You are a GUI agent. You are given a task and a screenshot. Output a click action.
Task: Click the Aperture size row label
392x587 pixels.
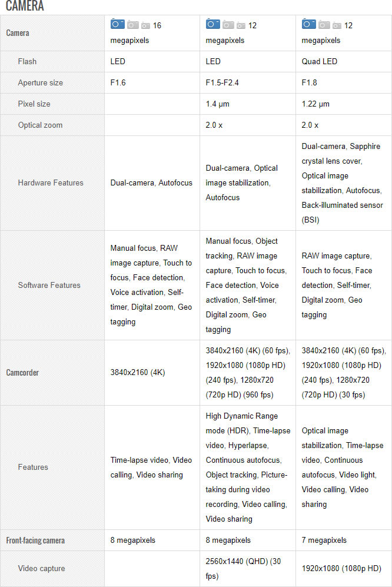tap(40, 82)
